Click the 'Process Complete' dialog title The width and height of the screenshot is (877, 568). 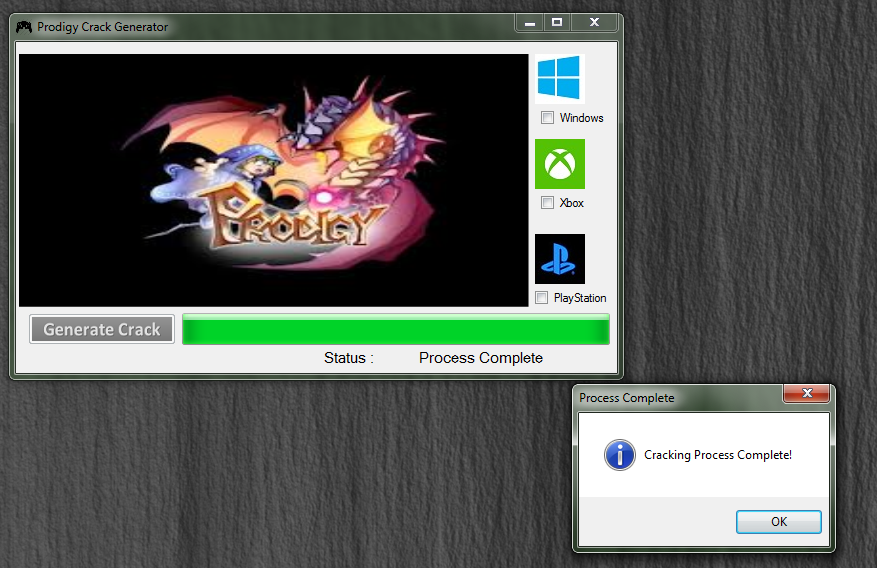pyautogui.click(x=626, y=398)
